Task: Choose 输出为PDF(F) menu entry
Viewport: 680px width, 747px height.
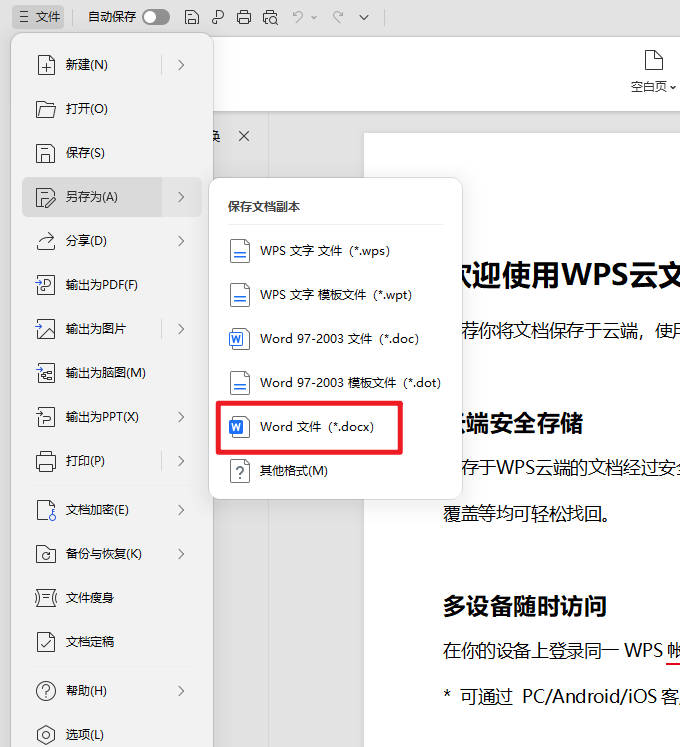Action: pos(112,285)
